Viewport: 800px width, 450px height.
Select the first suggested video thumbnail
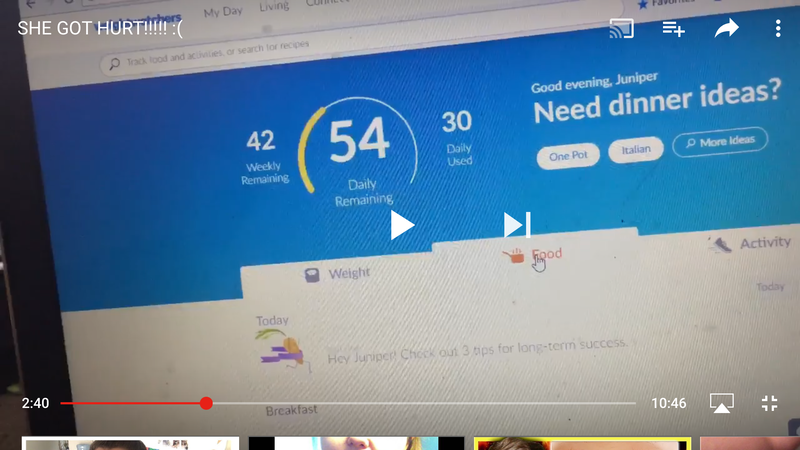[x=130, y=443]
